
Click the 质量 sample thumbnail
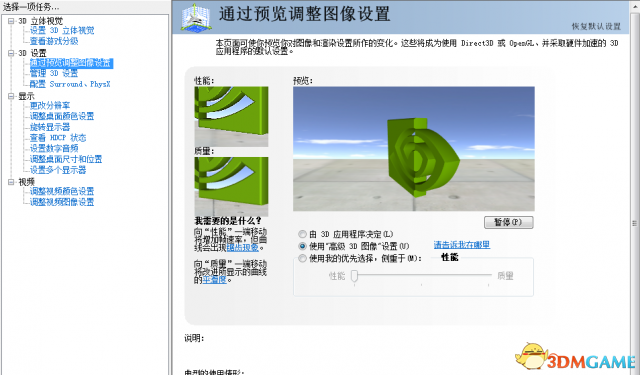(231, 186)
